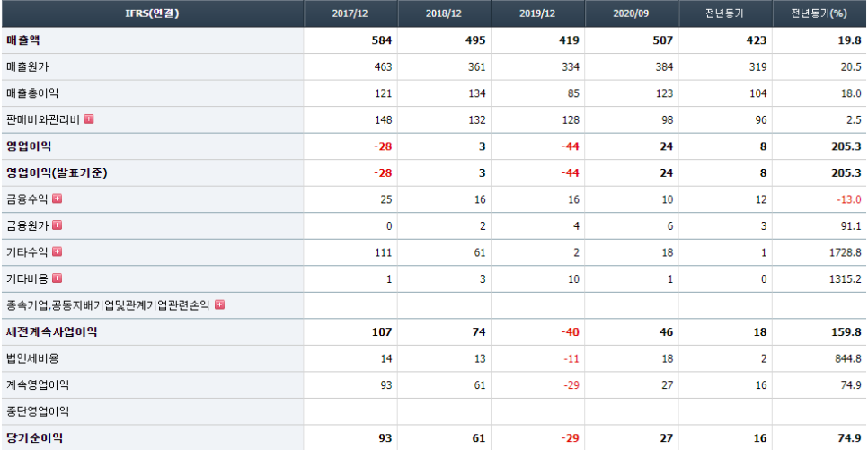868x450 pixels.
Task: Select the 금융원가 row label
Action: [x=27, y=225]
